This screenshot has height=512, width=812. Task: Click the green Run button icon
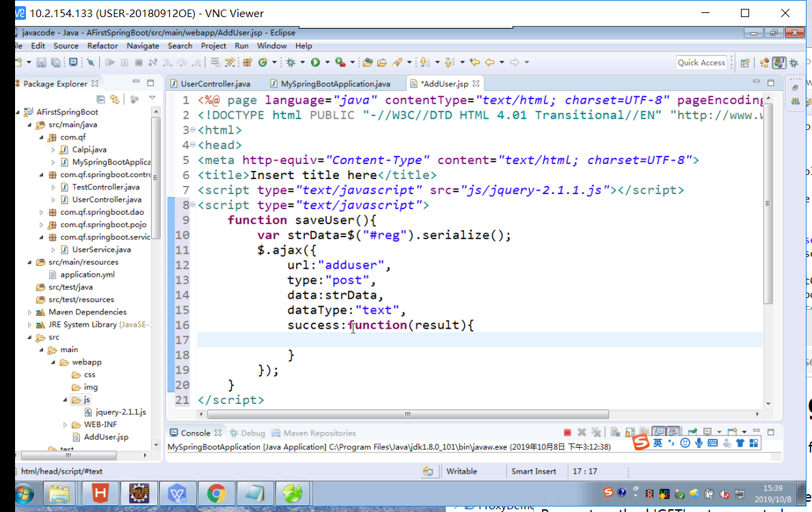(315, 63)
